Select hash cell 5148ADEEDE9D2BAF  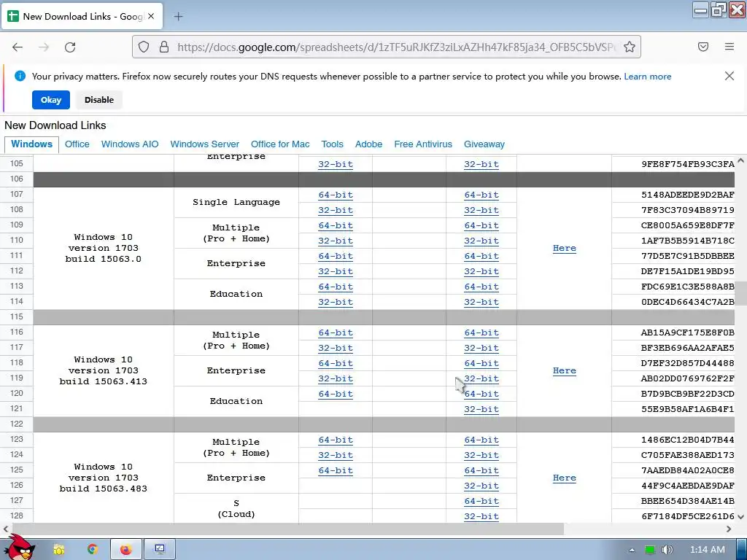pos(673,195)
